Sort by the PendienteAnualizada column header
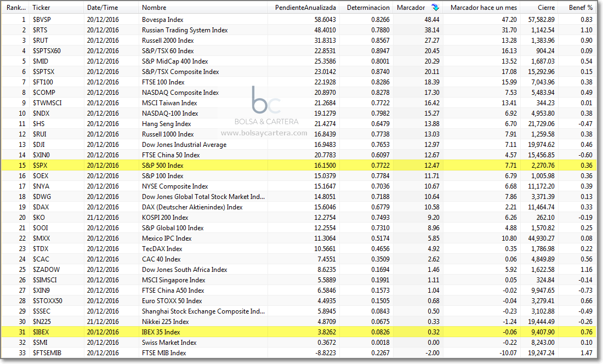 [x=305, y=7]
